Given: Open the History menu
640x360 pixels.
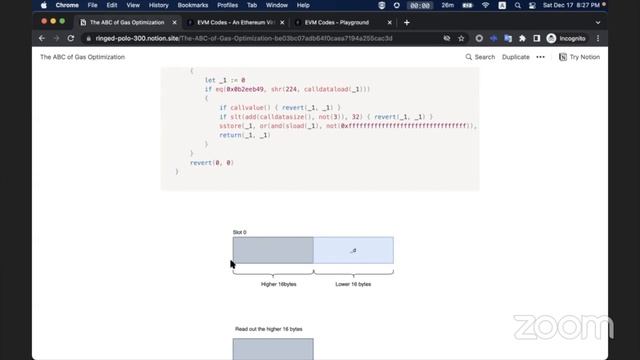Looking at the screenshot, I should (159, 5).
